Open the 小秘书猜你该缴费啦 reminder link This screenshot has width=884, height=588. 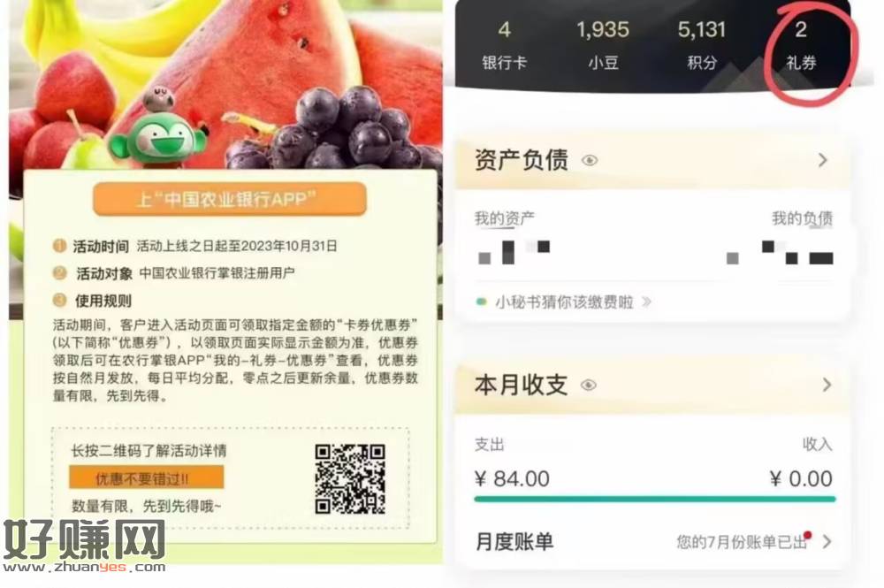(x=564, y=302)
